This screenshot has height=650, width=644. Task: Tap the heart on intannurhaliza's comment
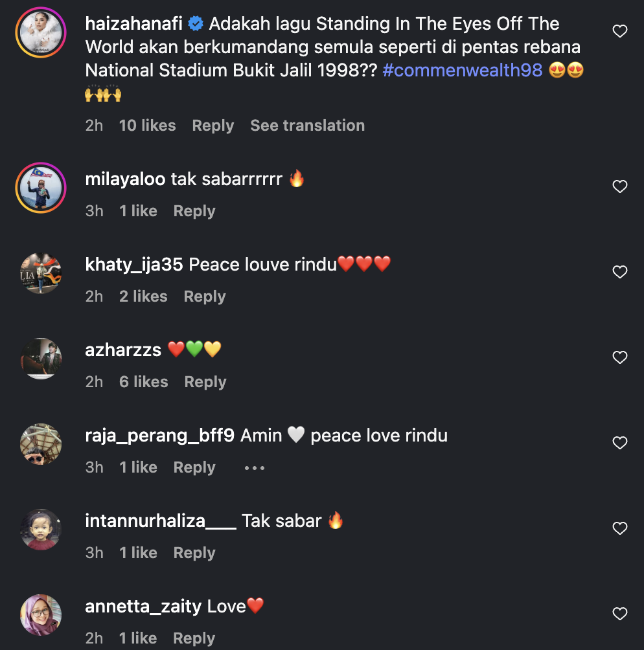coord(620,528)
